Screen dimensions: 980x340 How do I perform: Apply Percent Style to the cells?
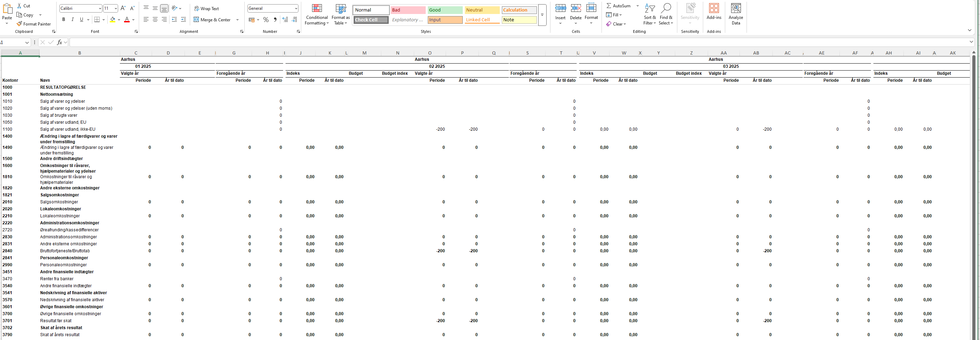266,20
